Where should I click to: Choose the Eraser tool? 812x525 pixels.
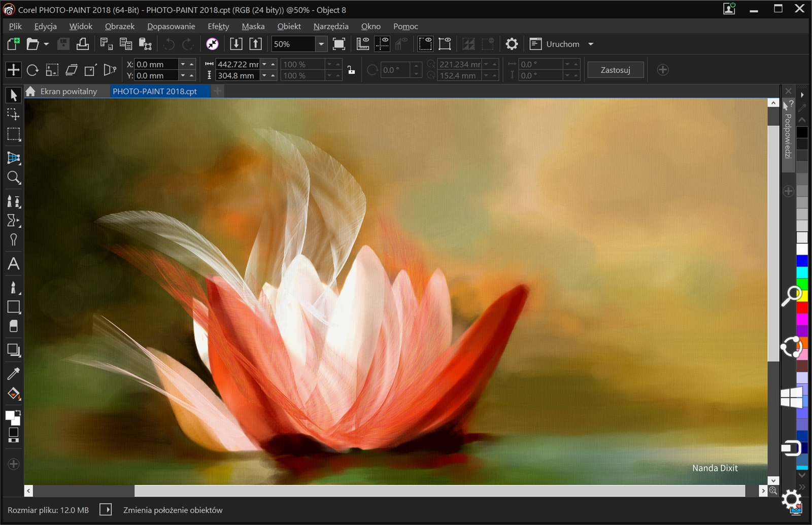[13, 326]
